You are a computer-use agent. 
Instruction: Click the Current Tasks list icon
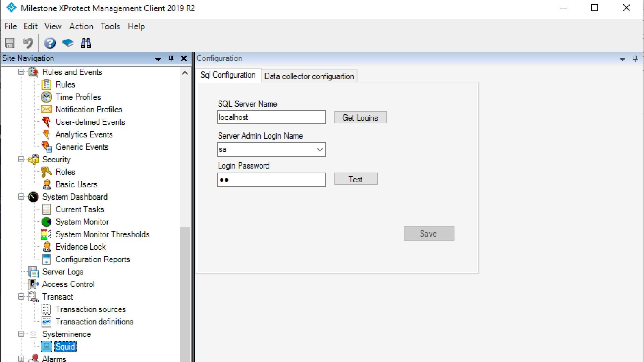47,209
